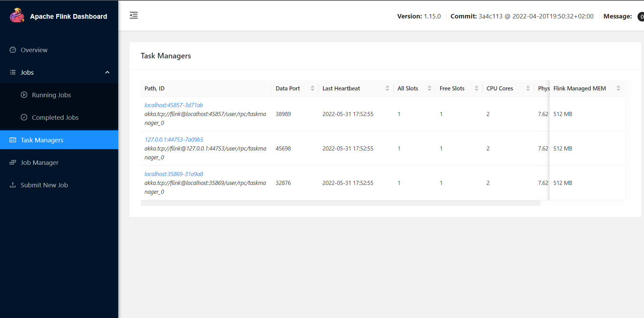
Task: Open Submit New Job page
Action: pos(59,185)
